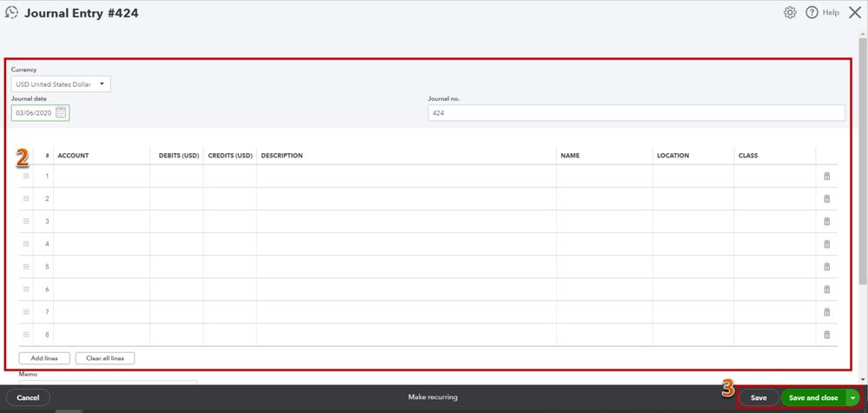Grab the drag handle of row 6
The height and width of the screenshot is (413, 868).
click(x=26, y=290)
